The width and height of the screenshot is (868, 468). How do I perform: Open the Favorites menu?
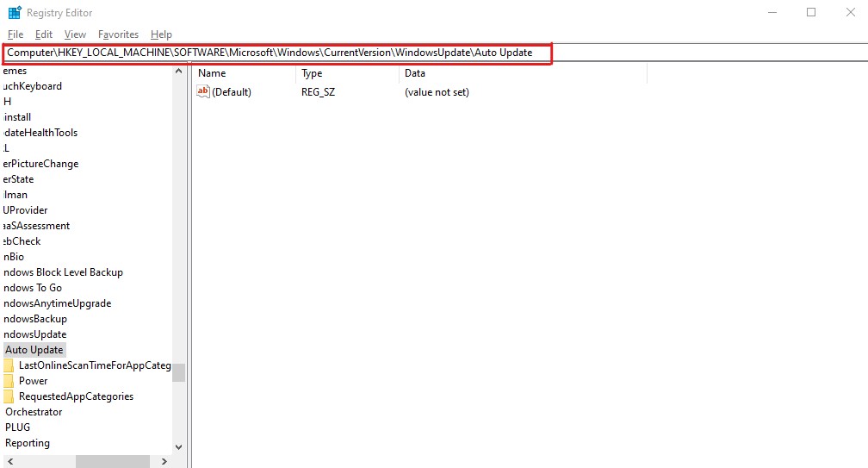[x=119, y=34]
